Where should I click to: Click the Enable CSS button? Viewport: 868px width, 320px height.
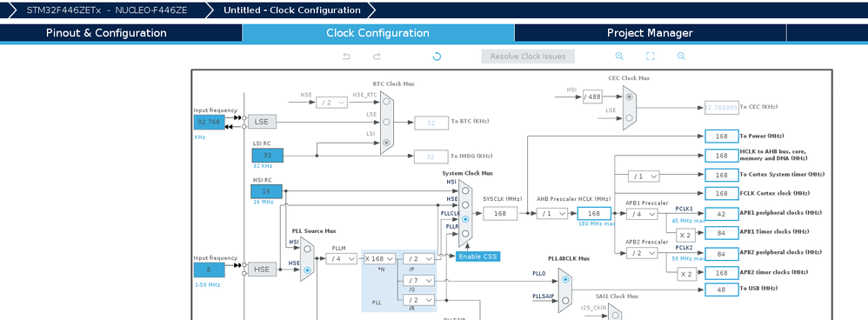(x=477, y=257)
